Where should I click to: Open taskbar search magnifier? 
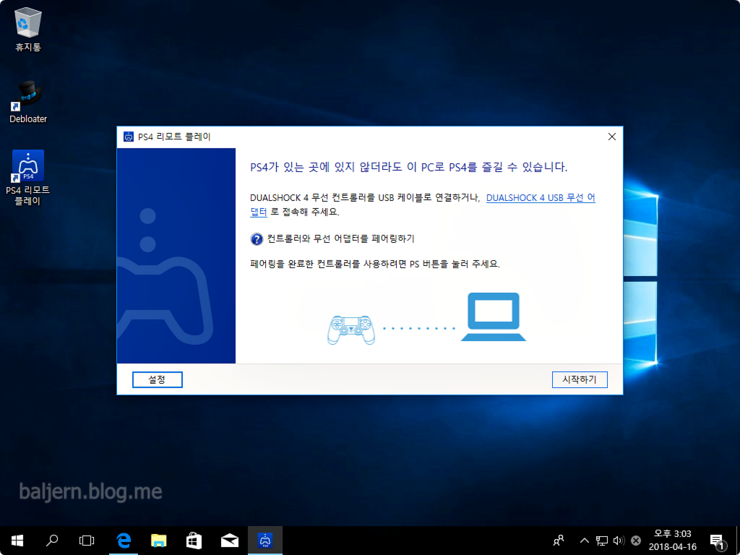tap(52, 541)
